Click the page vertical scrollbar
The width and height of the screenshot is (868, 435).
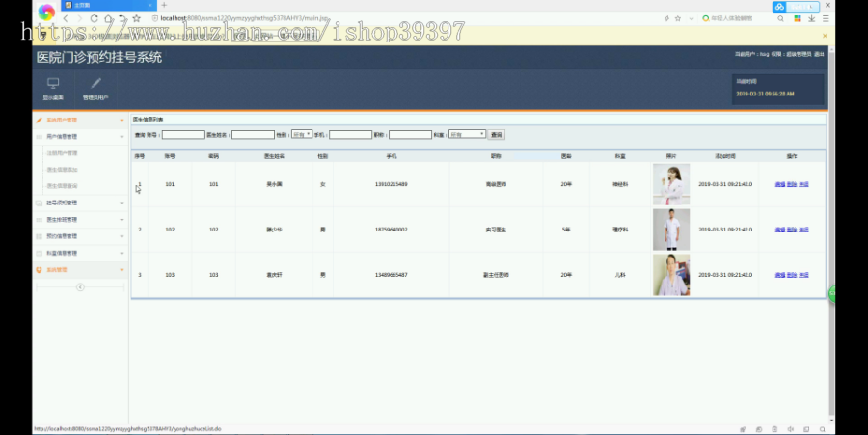[831, 232]
